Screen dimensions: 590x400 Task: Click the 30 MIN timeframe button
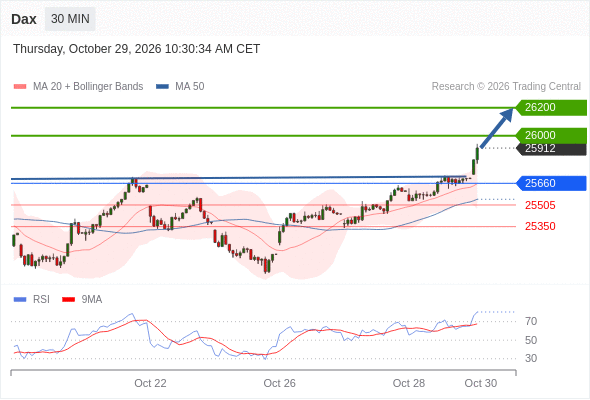[x=70, y=19]
